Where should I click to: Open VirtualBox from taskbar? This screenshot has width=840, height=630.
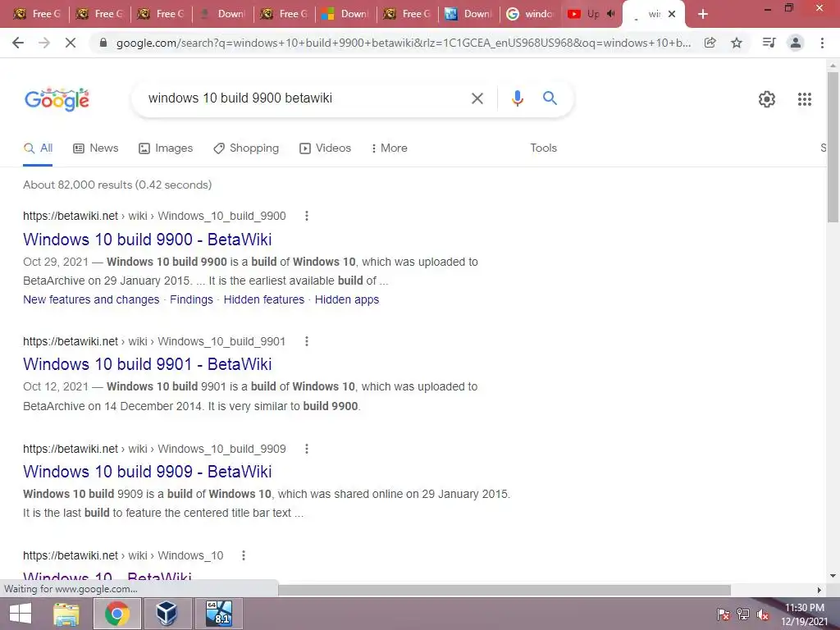167,614
